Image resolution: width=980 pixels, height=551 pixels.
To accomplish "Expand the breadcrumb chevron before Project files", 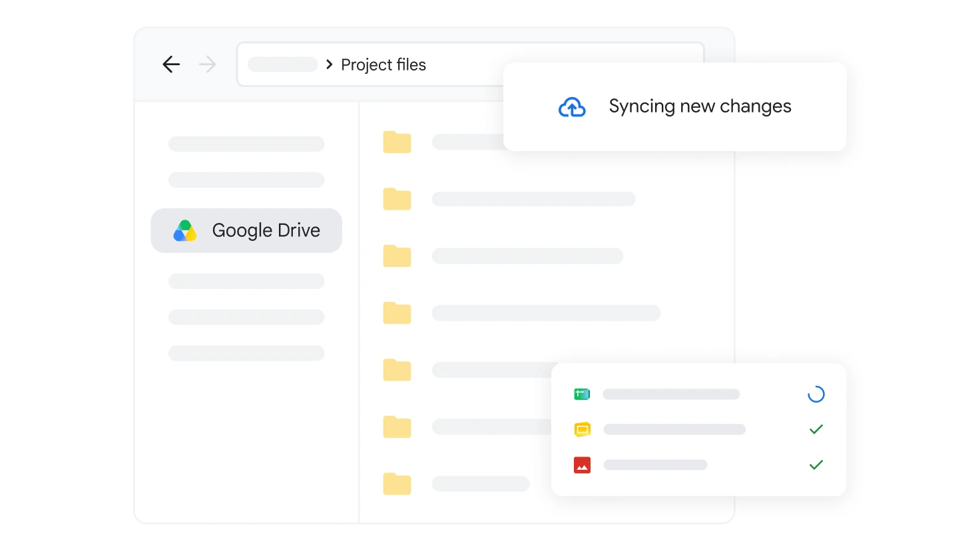I will pos(329,65).
